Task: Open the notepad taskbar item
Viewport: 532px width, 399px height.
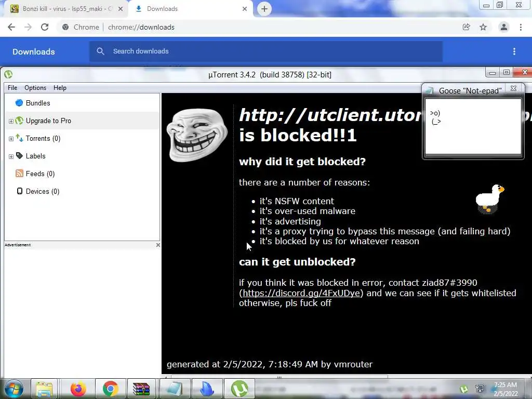Action: (175, 389)
